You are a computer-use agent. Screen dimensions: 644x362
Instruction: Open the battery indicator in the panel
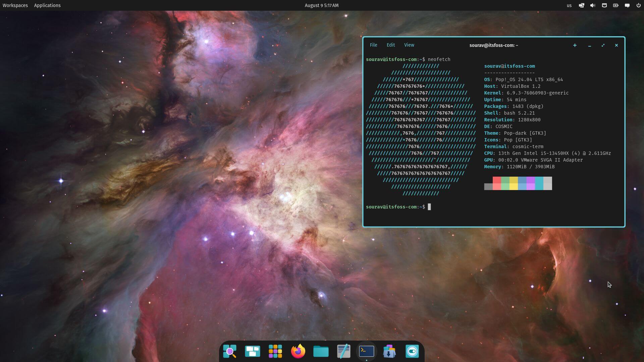point(615,5)
